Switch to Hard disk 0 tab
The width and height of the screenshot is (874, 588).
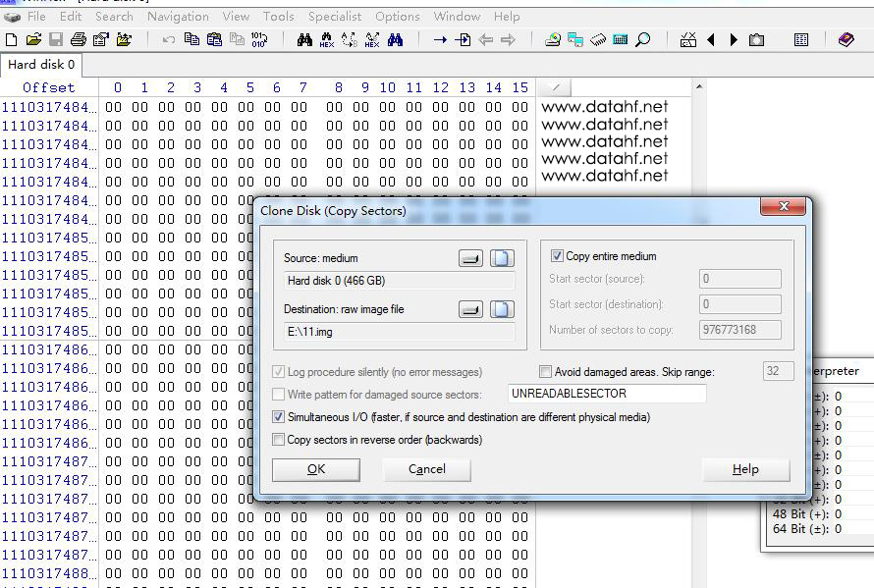41,65
